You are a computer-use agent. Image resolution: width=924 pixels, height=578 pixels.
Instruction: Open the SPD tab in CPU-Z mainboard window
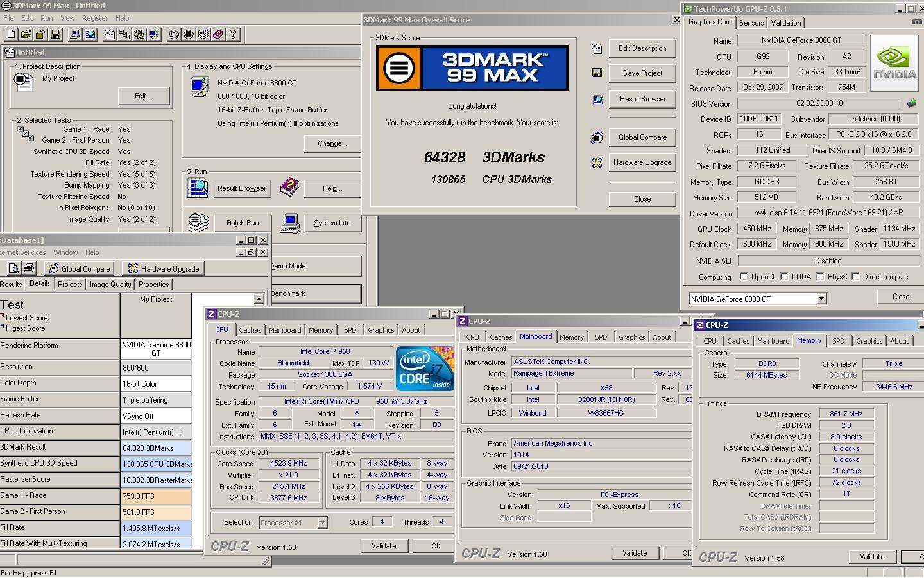coord(601,337)
